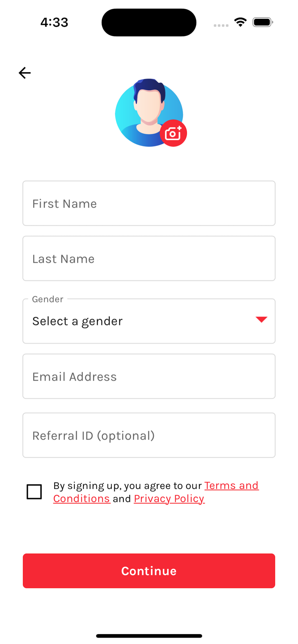Tap the Referral ID optional field

[149, 435]
